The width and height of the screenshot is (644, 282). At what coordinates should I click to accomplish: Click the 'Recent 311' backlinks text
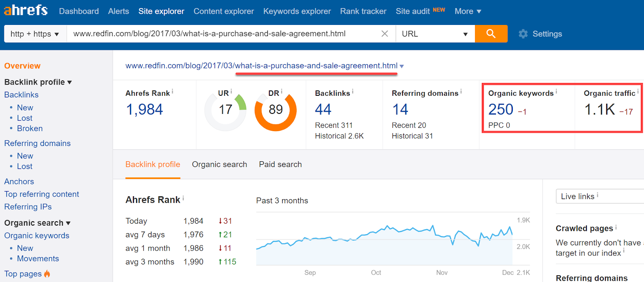click(x=334, y=126)
